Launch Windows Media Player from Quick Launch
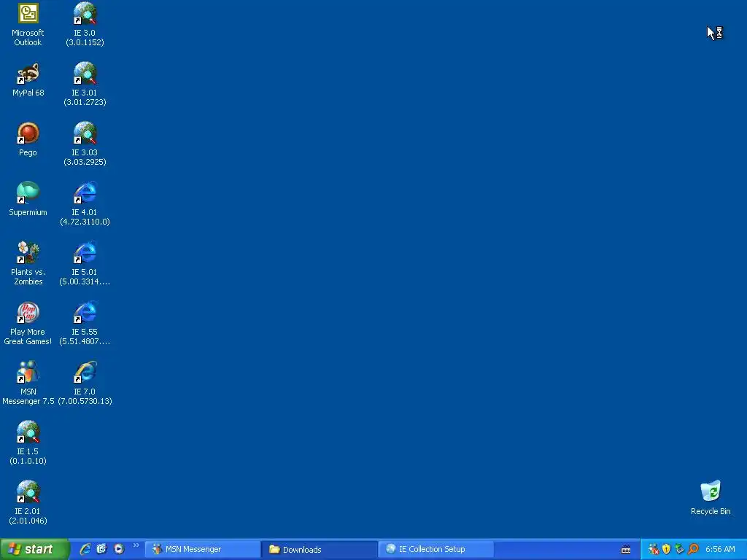Screen dimensions: 747x560 point(119,549)
